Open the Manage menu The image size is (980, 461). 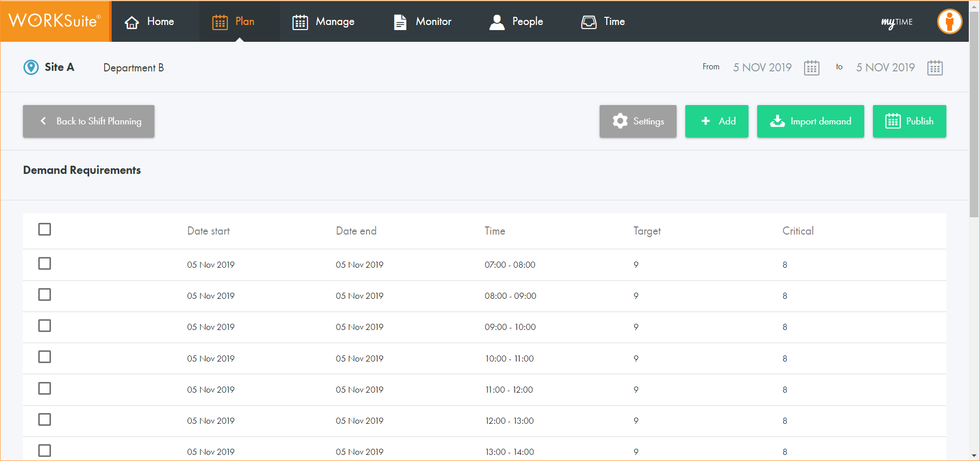323,22
